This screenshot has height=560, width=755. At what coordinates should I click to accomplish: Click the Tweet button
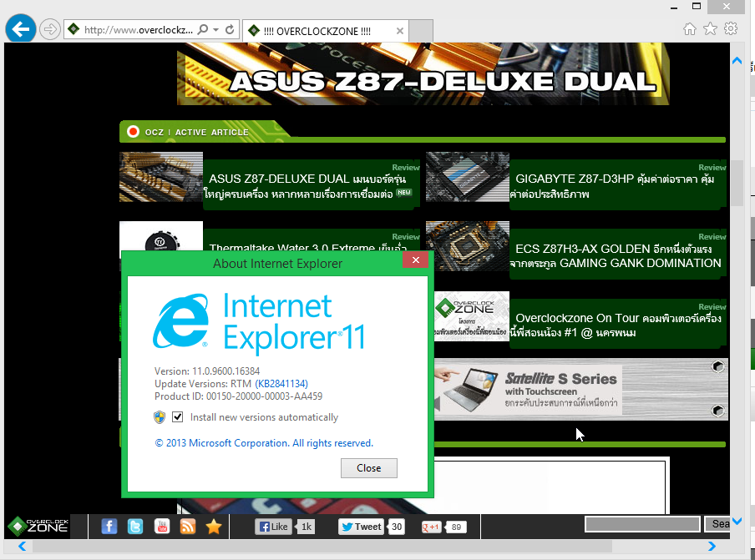362,527
